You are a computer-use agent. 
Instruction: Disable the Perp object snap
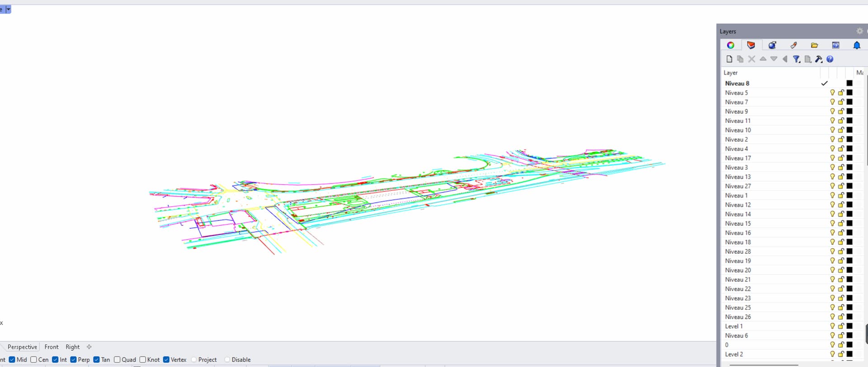coord(73,360)
